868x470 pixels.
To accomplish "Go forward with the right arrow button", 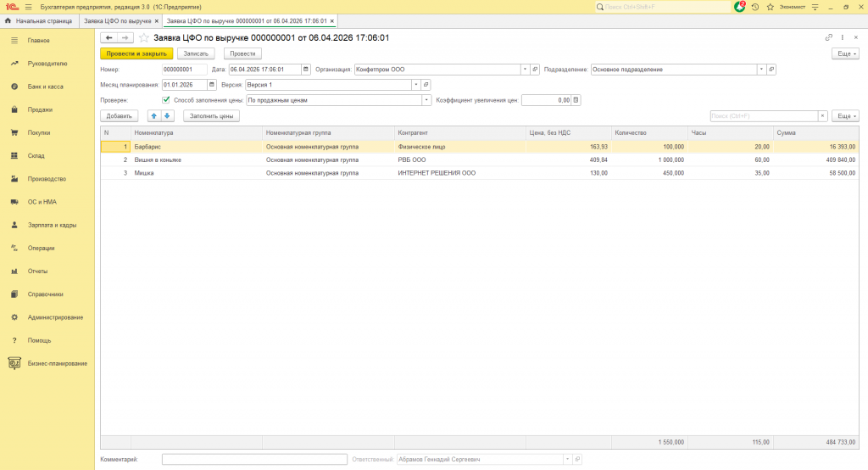I will coord(125,37).
